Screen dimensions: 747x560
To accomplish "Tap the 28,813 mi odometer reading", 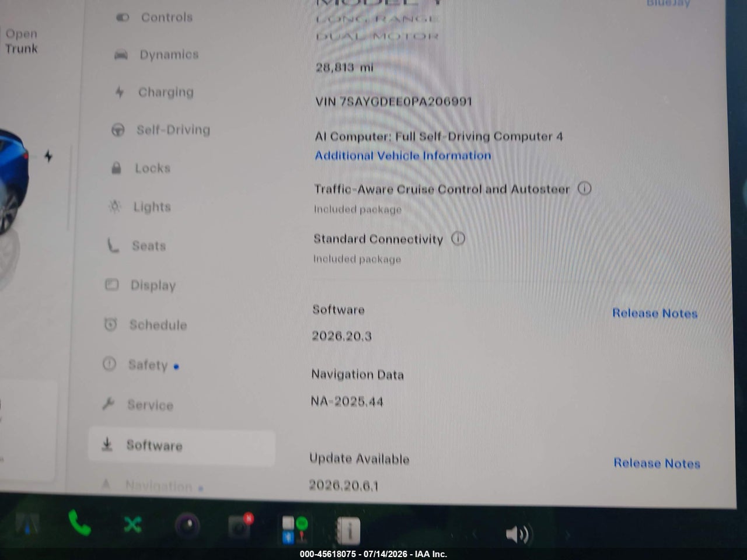I will pos(344,68).
